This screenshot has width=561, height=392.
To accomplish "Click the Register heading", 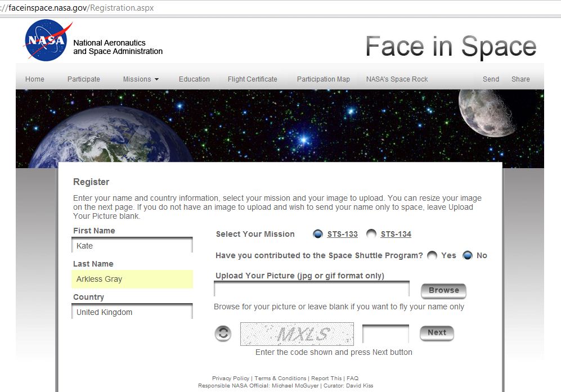I will pyautogui.click(x=91, y=182).
